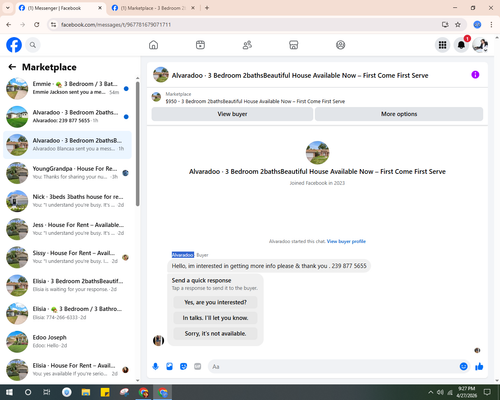Open Nick 3beds 3baths house conversation
Viewport: 500px width, 400px height.
click(x=67, y=201)
